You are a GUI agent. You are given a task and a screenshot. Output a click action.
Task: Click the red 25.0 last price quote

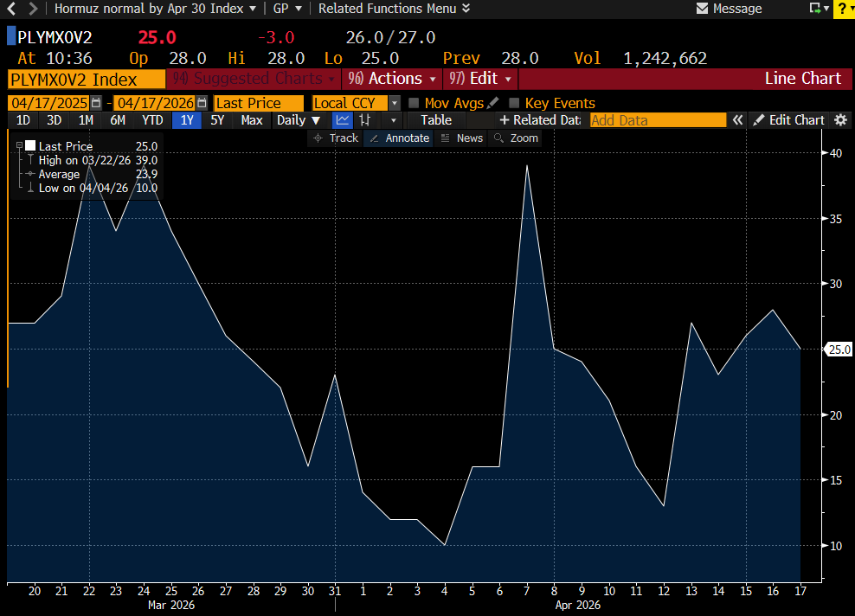(157, 37)
